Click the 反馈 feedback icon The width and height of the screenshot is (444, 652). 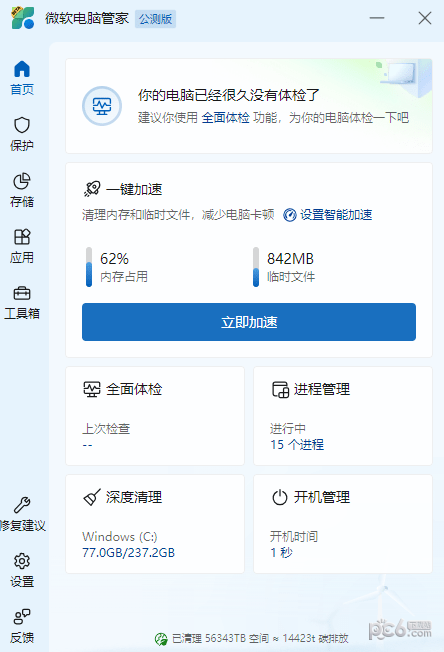[x=22, y=617]
